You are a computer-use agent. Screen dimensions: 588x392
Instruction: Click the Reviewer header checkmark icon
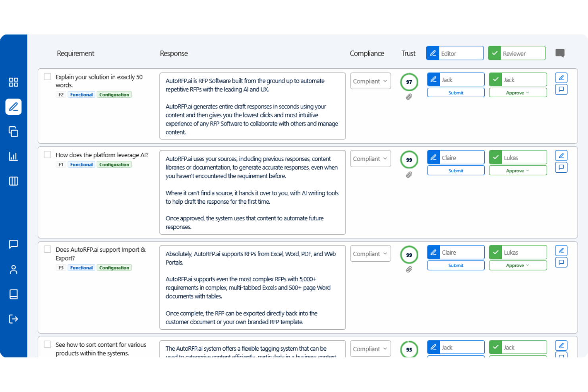[x=495, y=53]
